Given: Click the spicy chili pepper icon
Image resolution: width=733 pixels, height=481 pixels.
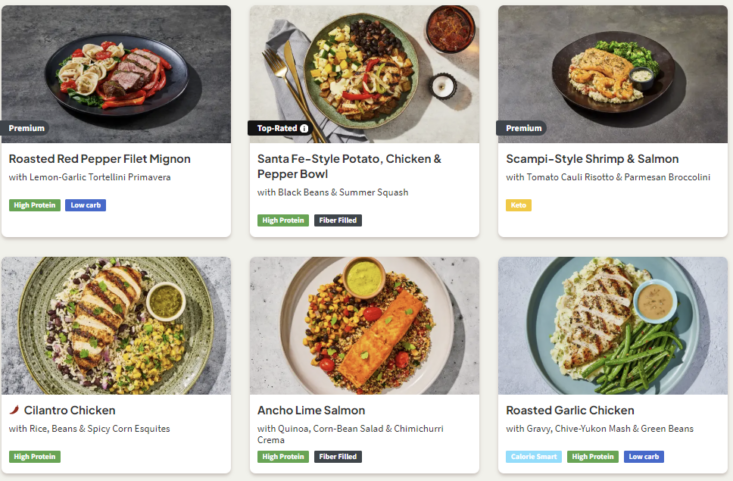Looking at the screenshot, I should coord(14,410).
